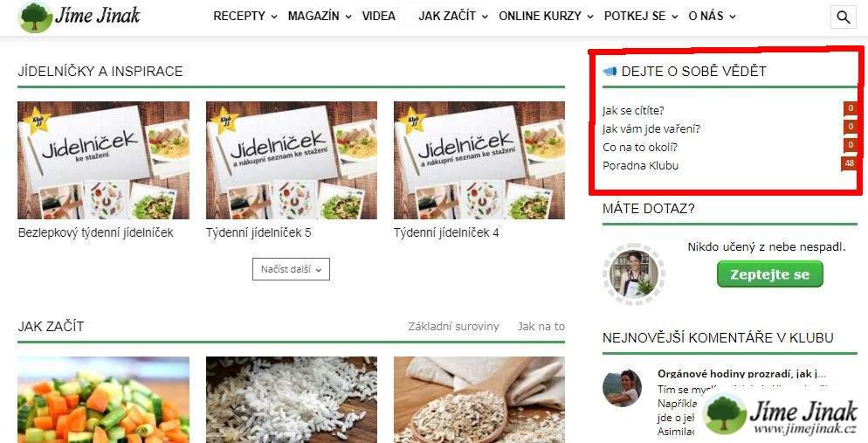This screenshot has width=868, height=443.
Task: Open the Videa menu item
Action: coord(379,16)
